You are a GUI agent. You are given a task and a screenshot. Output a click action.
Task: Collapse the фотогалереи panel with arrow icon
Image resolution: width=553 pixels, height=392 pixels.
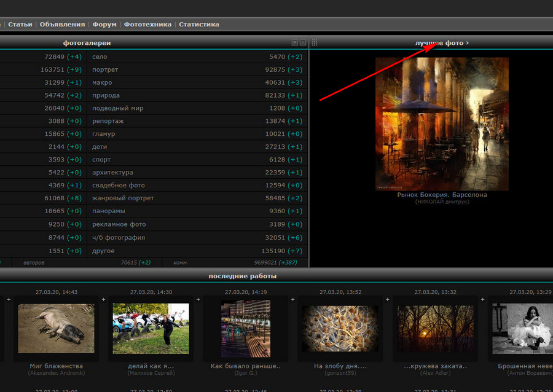point(295,43)
